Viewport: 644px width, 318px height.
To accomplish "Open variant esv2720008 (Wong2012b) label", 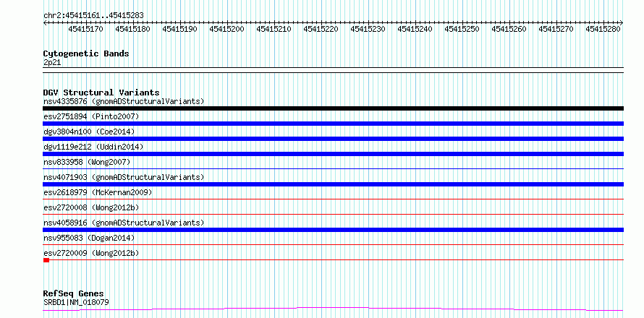I will click(91, 207).
